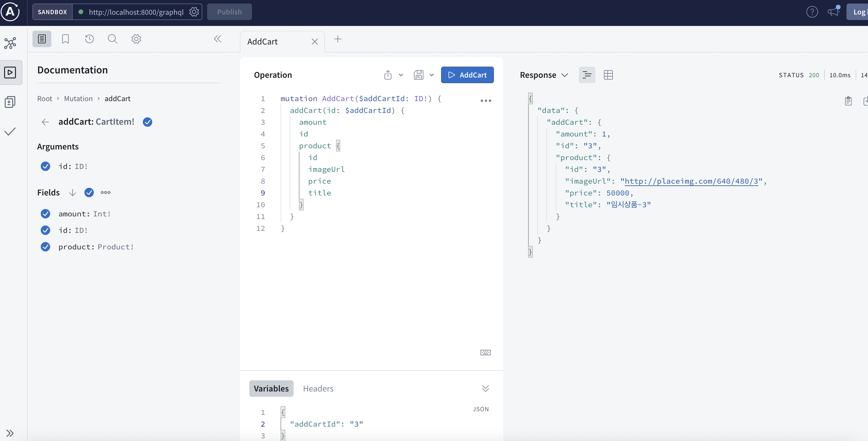Screen dimensions: 868x441
Task: Open the save operation dropdown arrow
Action: [432, 75]
